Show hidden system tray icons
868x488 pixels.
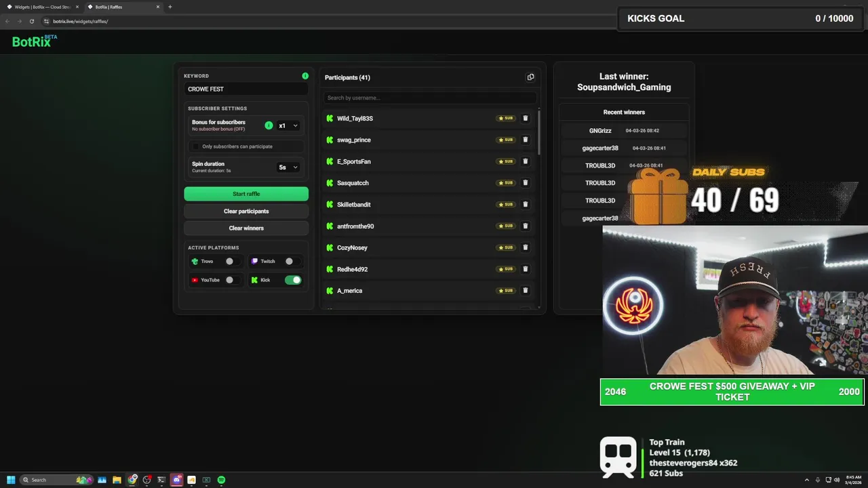coord(806,480)
